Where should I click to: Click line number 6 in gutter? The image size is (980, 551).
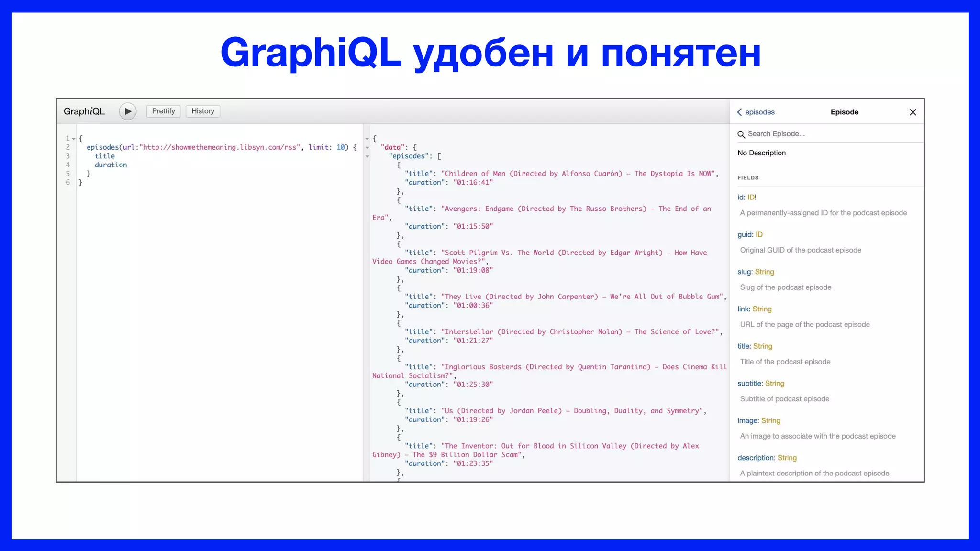[x=68, y=183]
